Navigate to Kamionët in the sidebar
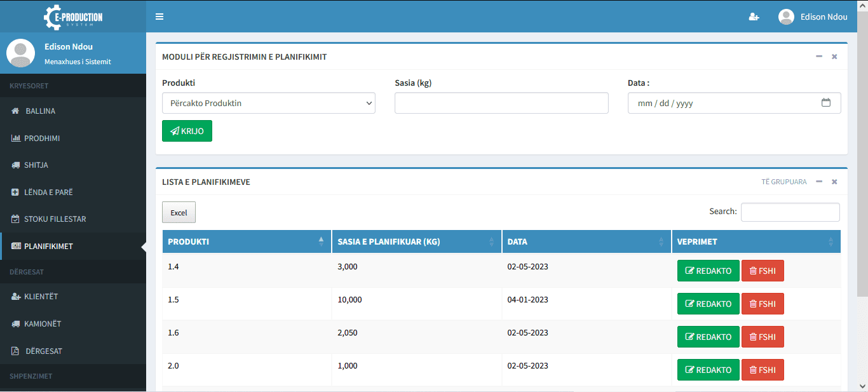Image resolution: width=868 pixels, height=392 pixels. [x=43, y=324]
